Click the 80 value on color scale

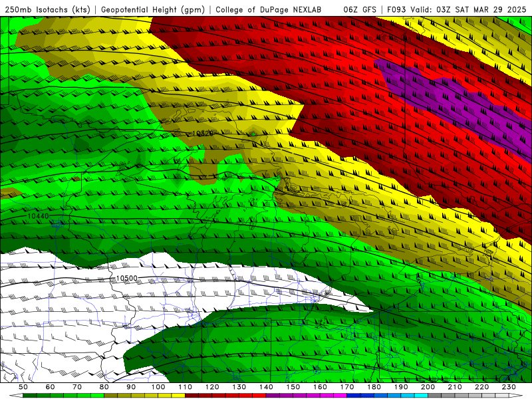point(104,387)
